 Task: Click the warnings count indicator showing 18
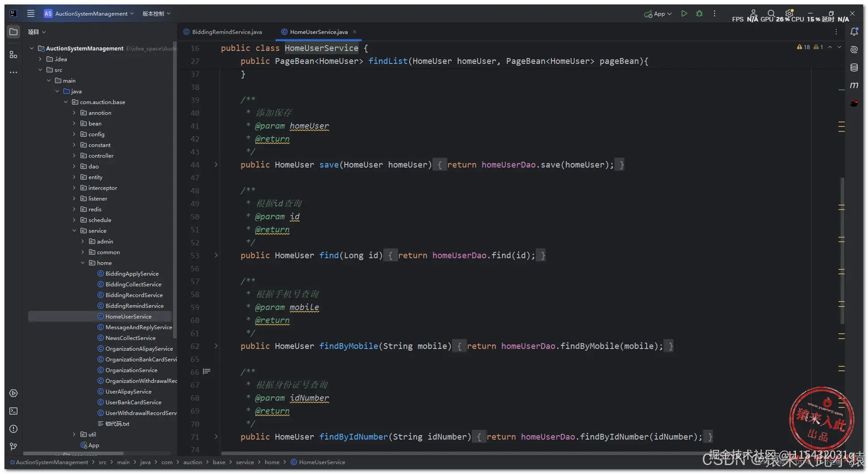tap(804, 47)
